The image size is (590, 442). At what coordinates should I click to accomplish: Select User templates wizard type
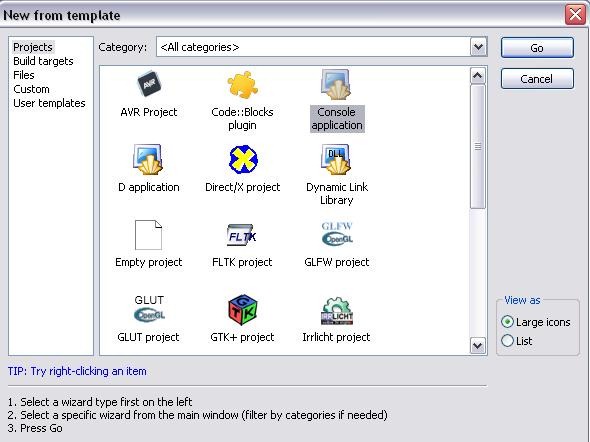49,103
